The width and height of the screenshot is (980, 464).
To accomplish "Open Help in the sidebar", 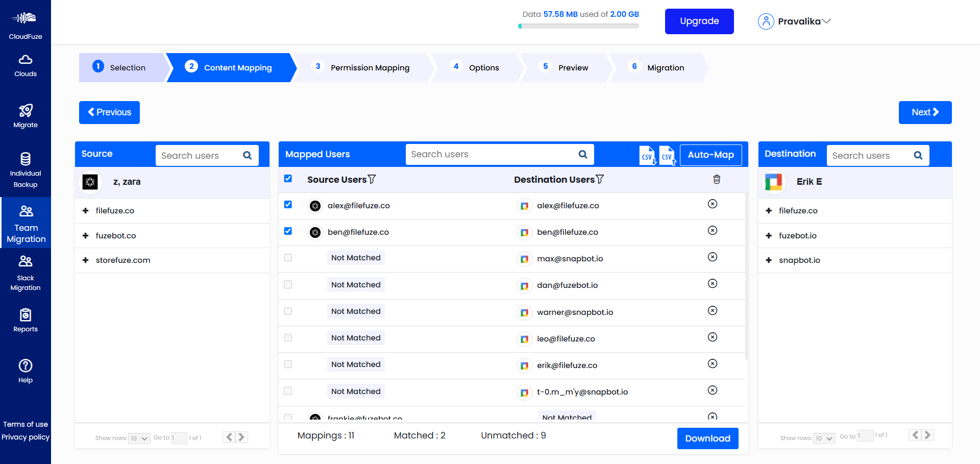I will click(x=26, y=371).
